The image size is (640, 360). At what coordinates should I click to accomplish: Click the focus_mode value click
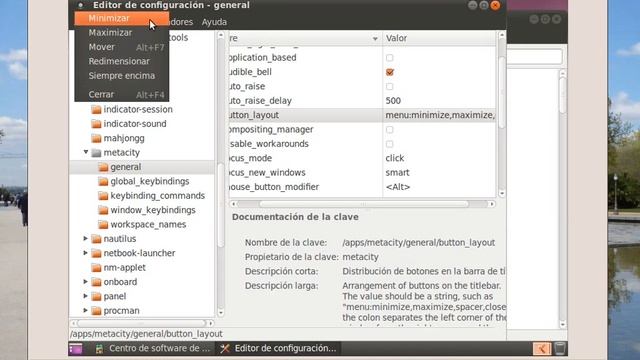point(395,158)
